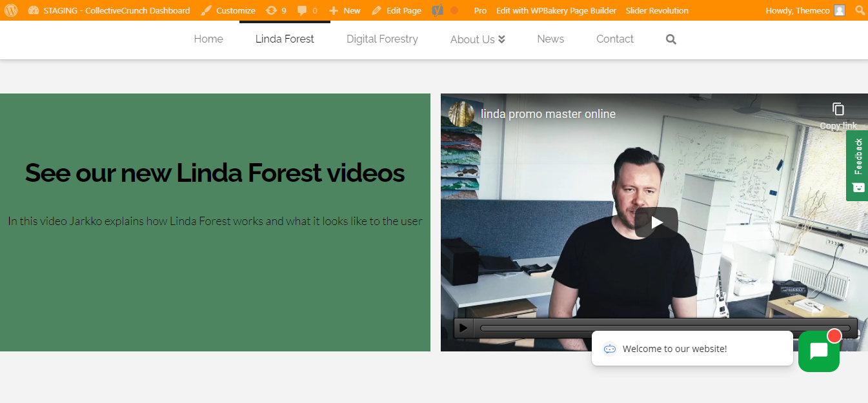Open the Feedback side tab

pyautogui.click(x=857, y=165)
